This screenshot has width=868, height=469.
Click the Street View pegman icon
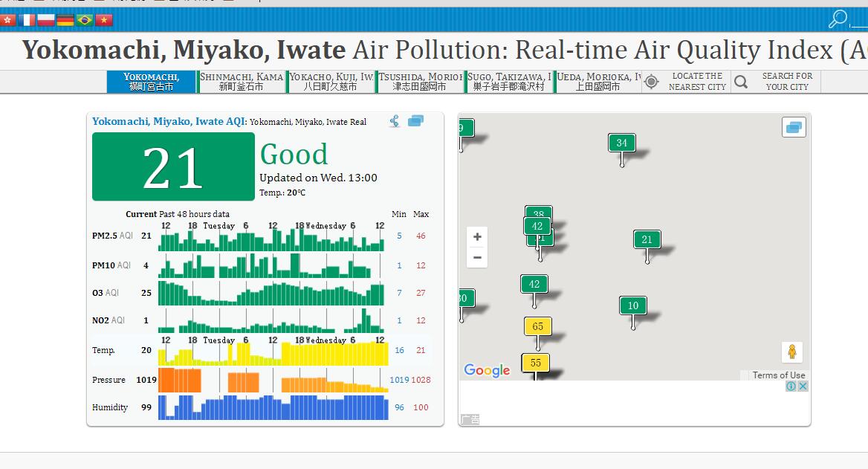pyautogui.click(x=792, y=352)
